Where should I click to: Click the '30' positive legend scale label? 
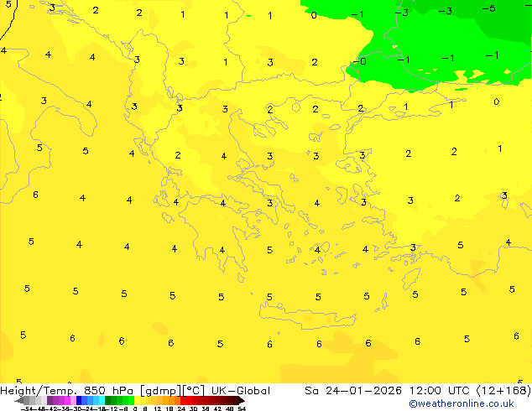click(193, 409)
